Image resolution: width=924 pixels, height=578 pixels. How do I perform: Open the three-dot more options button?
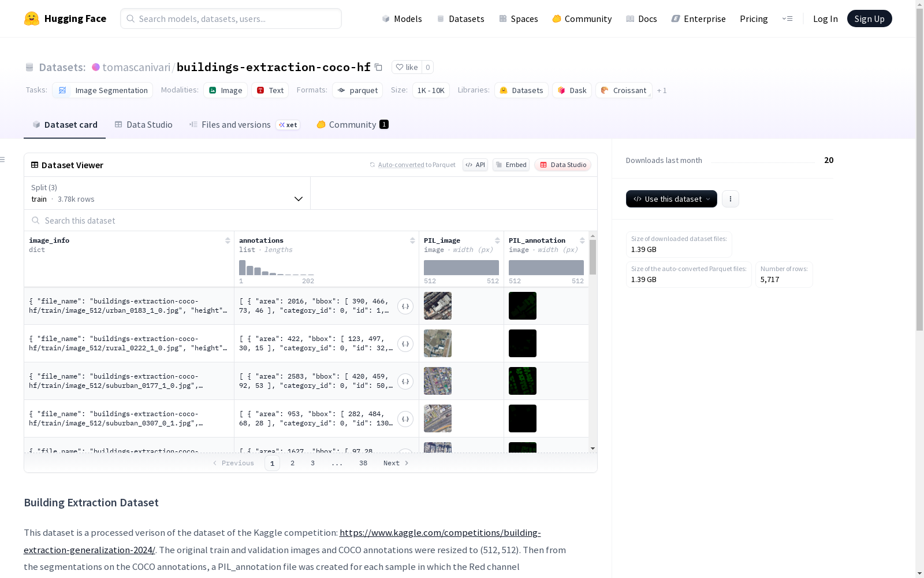point(731,199)
